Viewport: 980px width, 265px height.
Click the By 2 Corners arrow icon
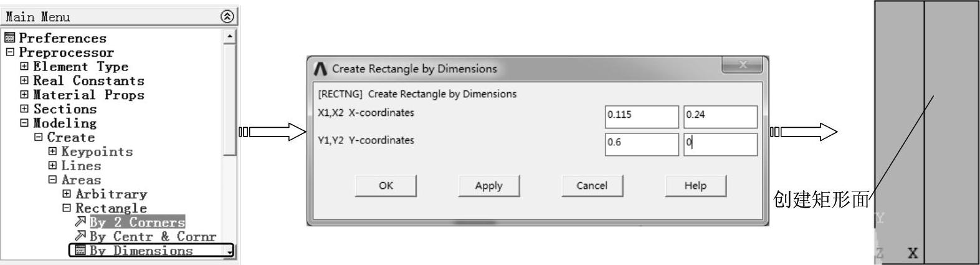pos(80,223)
